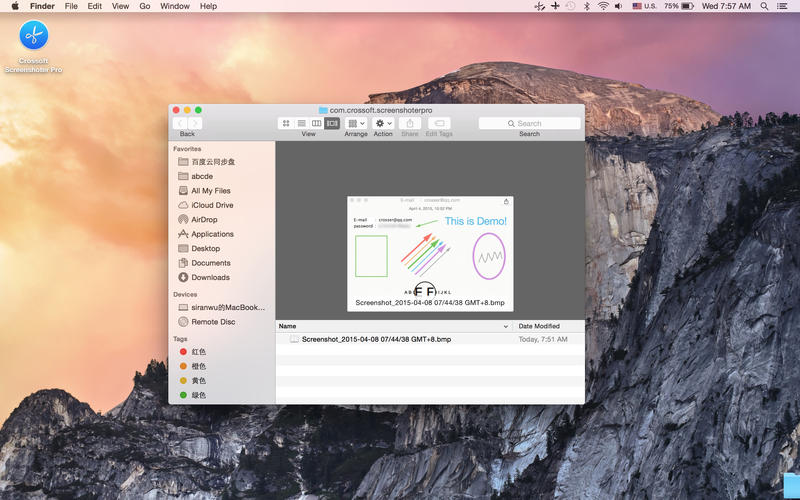The image size is (800, 500).
Task: Open Applications folder from sidebar
Action: tap(212, 234)
